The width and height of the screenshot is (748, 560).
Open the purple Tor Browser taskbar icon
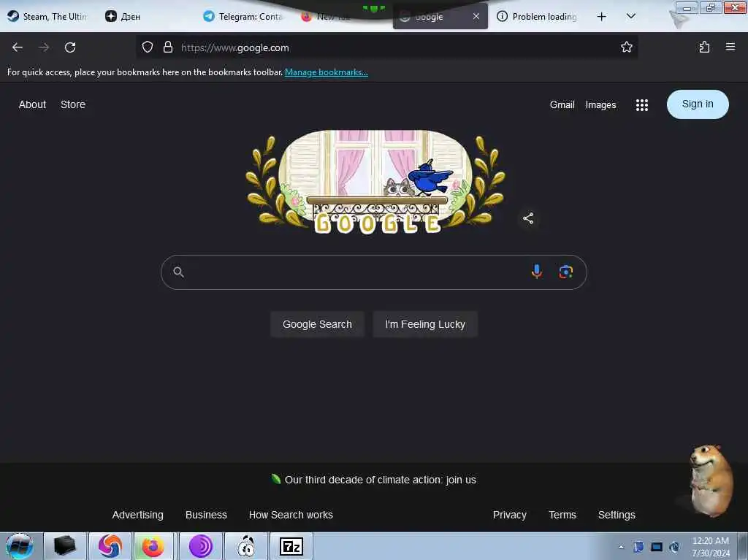coord(201,546)
